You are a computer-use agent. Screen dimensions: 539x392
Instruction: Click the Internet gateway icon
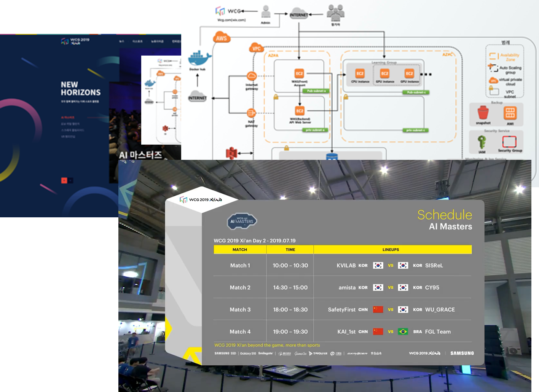pos(251,76)
